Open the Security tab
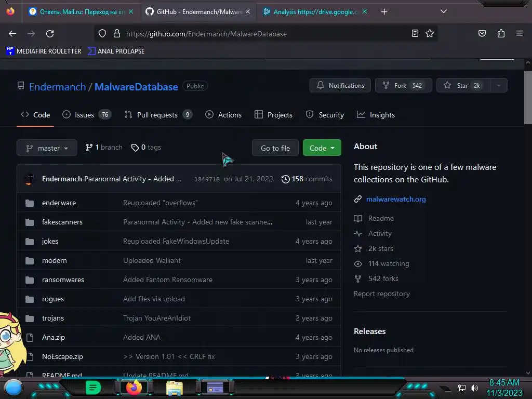The height and width of the screenshot is (399, 532). point(325,115)
